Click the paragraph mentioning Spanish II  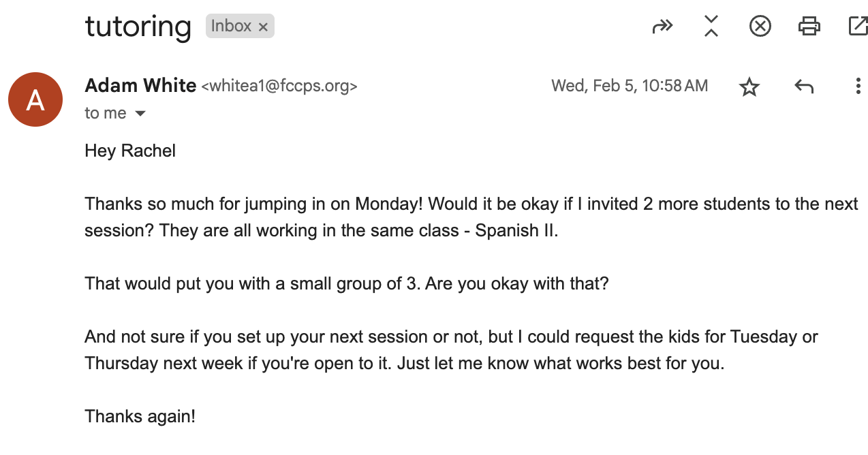471,217
